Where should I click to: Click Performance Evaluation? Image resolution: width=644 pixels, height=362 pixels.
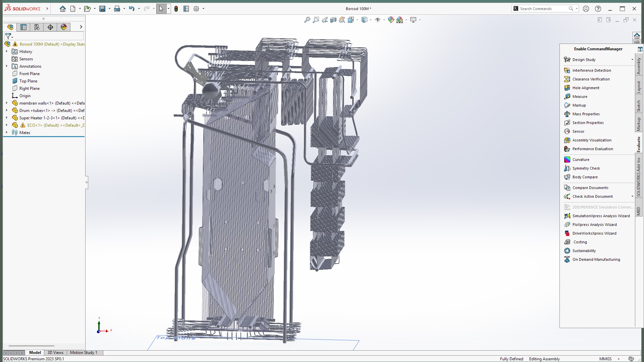coord(592,149)
